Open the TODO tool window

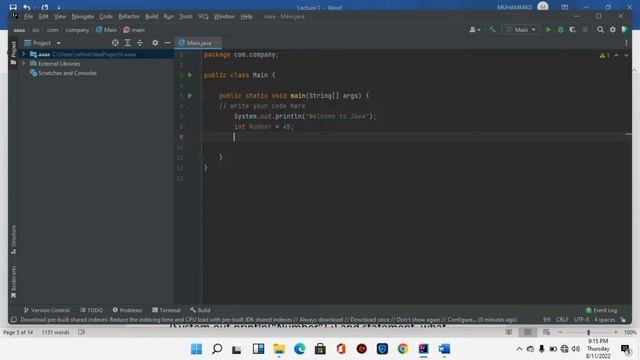pos(91,310)
